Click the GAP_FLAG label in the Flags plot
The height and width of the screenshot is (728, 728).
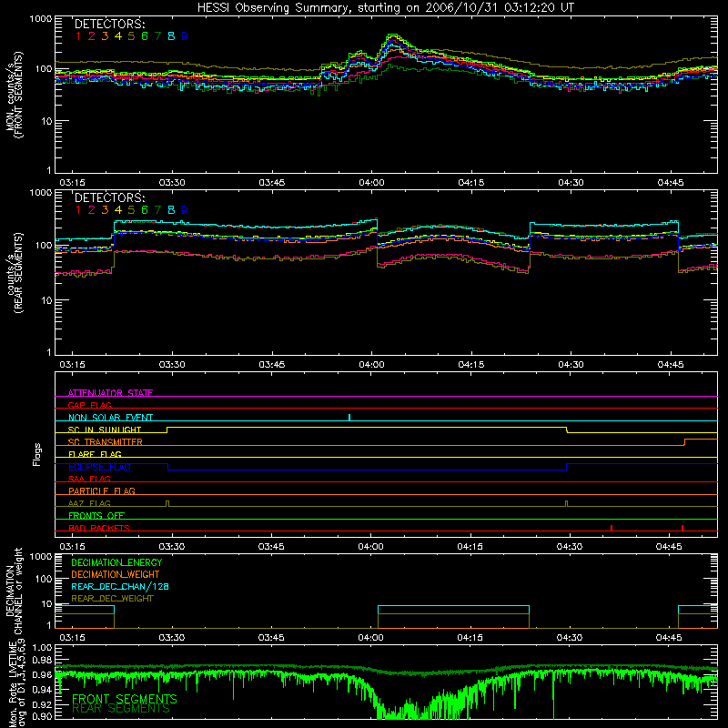[x=89, y=405]
